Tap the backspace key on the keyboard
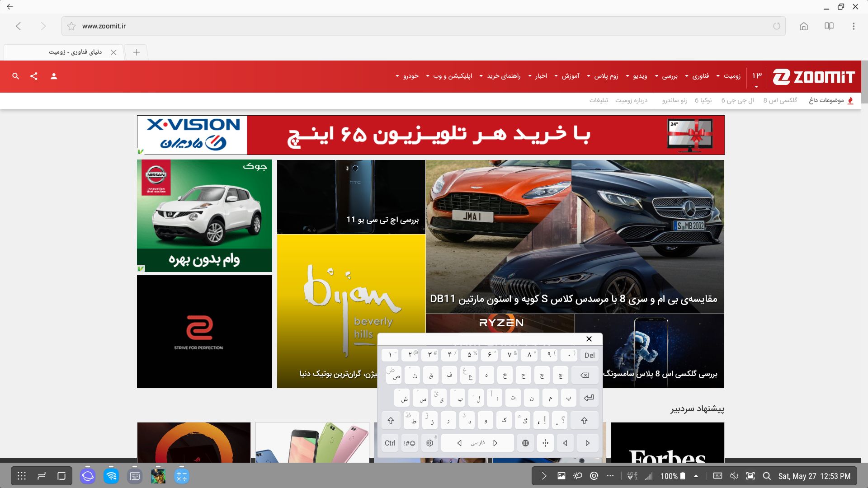Image resolution: width=868 pixels, height=488 pixels. 585,375
